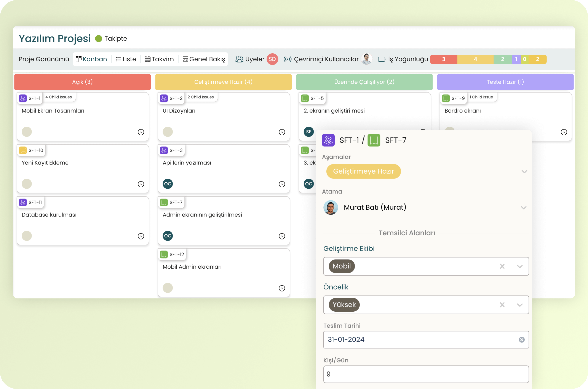Open the Takvim view

159,59
